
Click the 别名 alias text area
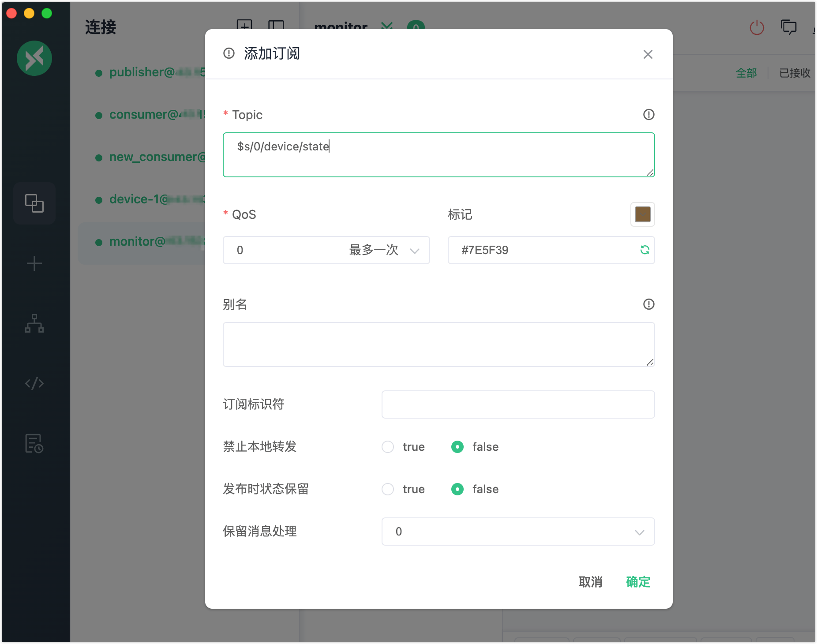(438, 344)
